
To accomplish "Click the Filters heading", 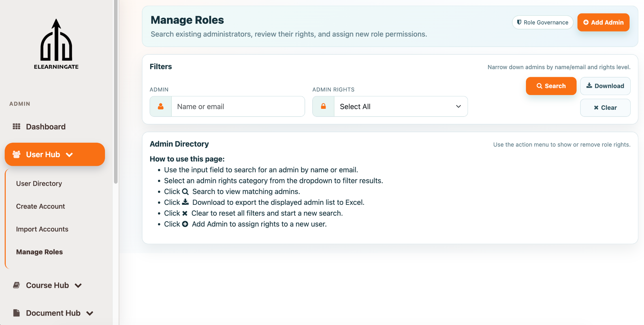I will tap(161, 66).
